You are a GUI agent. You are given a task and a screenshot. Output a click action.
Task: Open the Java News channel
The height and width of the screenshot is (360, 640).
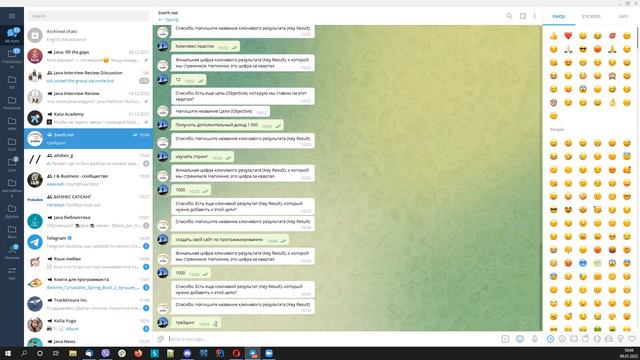click(88, 342)
